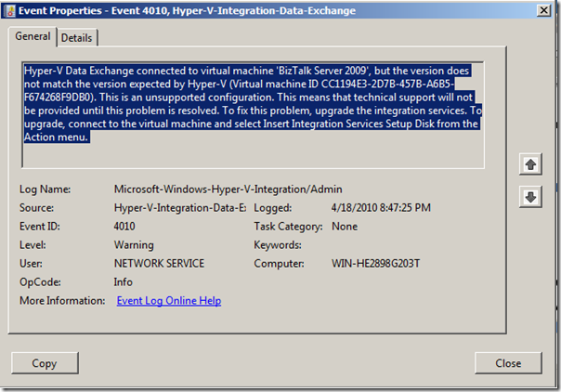Click the Close button
Viewport: 561px width, 392px height.
508,363
